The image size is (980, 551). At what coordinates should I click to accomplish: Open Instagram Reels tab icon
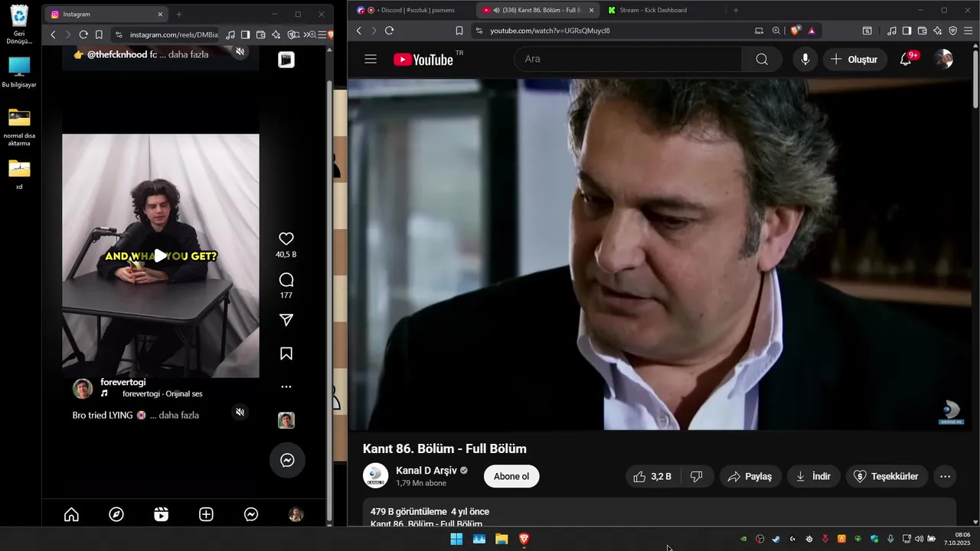pyautogui.click(x=161, y=515)
